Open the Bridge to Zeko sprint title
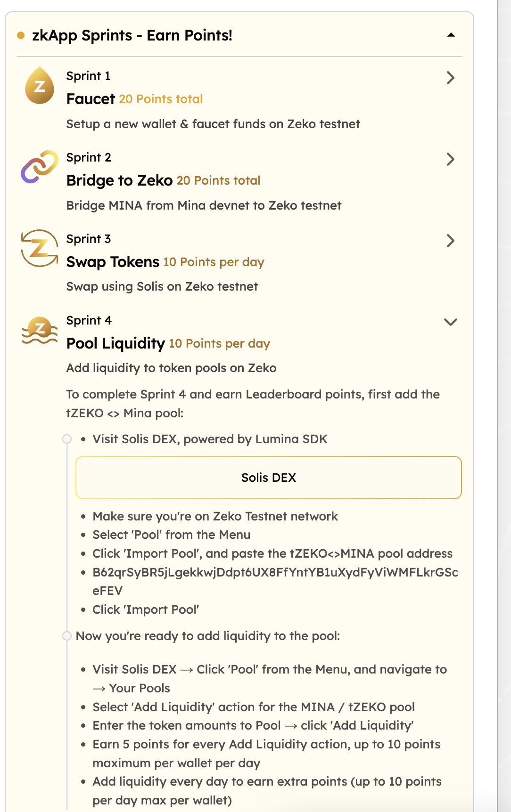511x812 pixels. [x=119, y=180]
